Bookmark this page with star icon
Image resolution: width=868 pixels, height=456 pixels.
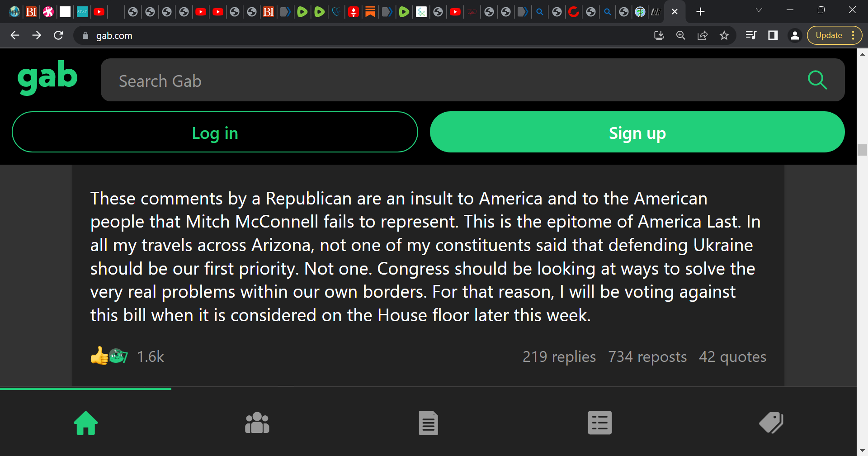(724, 35)
